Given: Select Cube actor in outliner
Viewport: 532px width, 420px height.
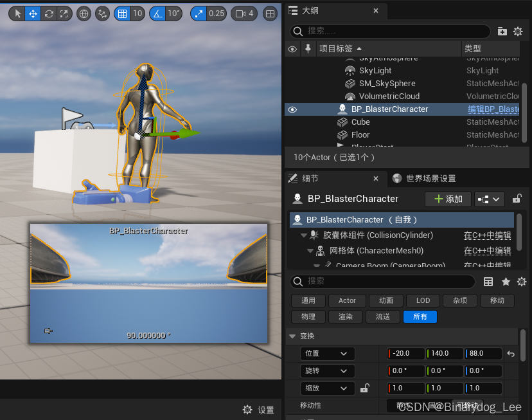Looking at the screenshot, I should (x=360, y=122).
